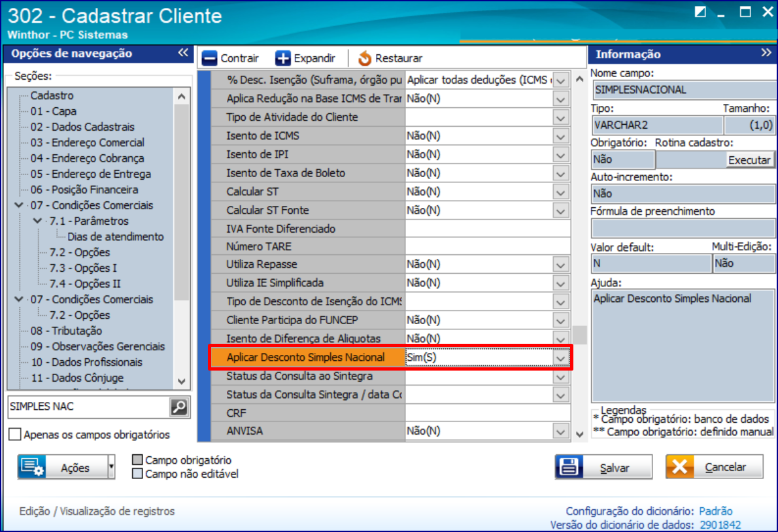Click the Padrão dictionary configuration link

coord(715,511)
